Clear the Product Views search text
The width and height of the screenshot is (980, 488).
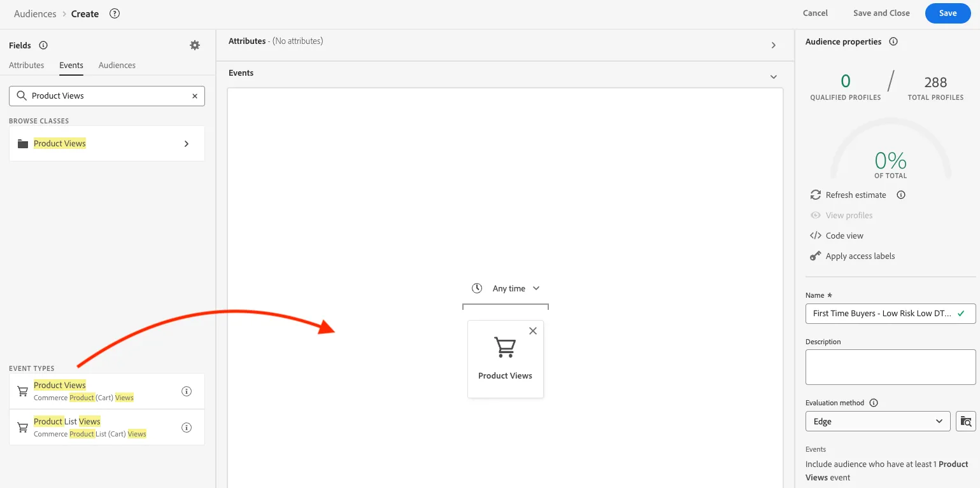(195, 96)
